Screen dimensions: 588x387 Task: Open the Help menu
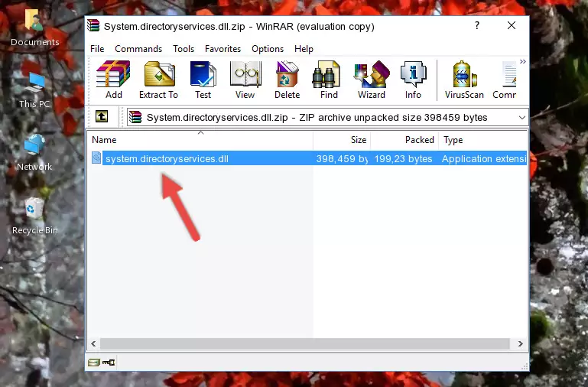click(304, 49)
